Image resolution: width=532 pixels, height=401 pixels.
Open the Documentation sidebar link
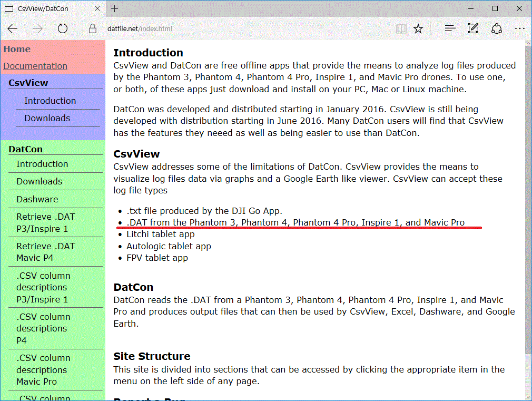tap(35, 66)
